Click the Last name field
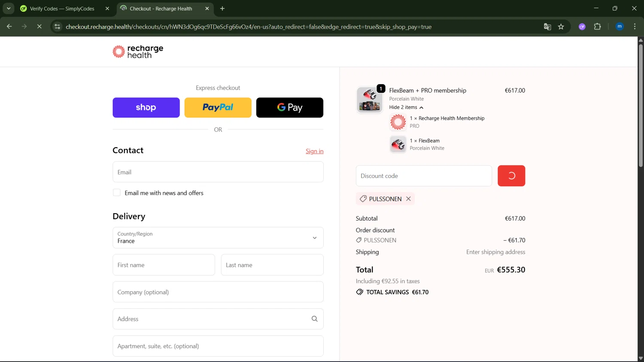This screenshot has height=362, width=644. click(272, 265)
